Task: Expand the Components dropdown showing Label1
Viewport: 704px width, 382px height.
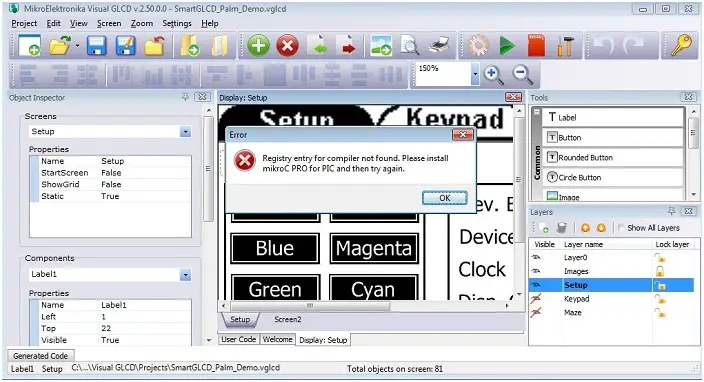Action: click(185, 275)
